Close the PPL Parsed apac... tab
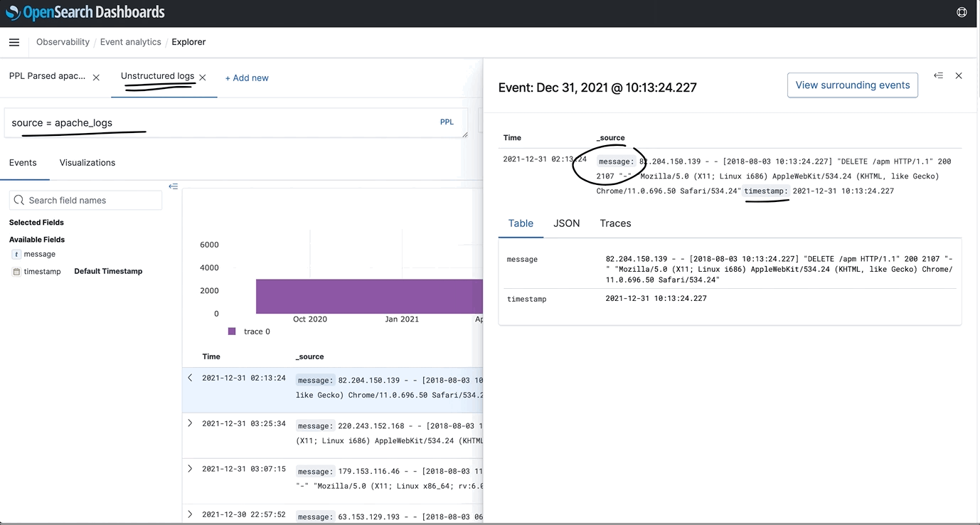 pyautogui.click(x=96, y=78)
